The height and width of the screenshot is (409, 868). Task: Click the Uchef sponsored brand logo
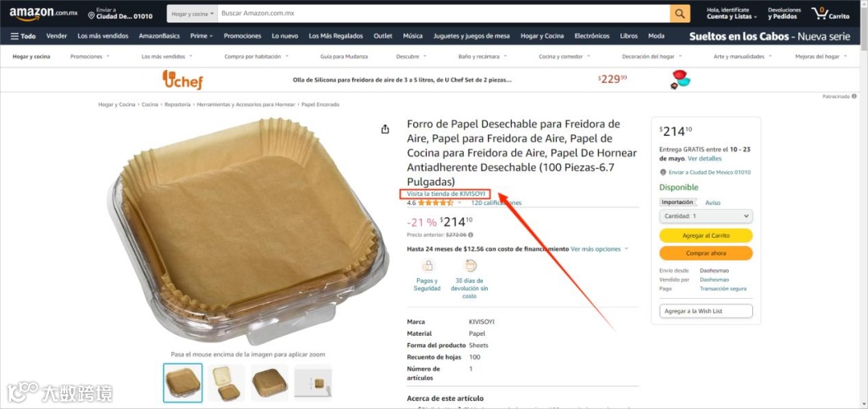pyautogui.click(x=182, y=80)
